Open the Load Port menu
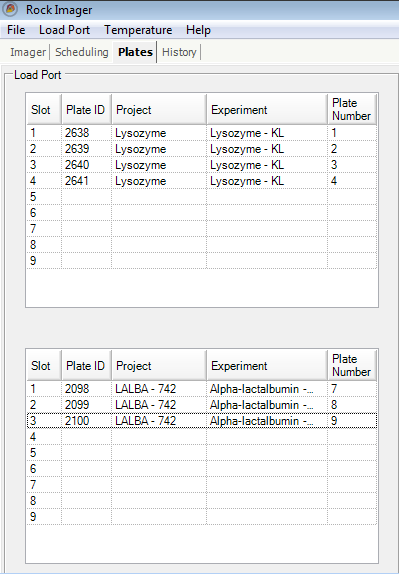Viewport: 399px width, 574px height. 64,30
